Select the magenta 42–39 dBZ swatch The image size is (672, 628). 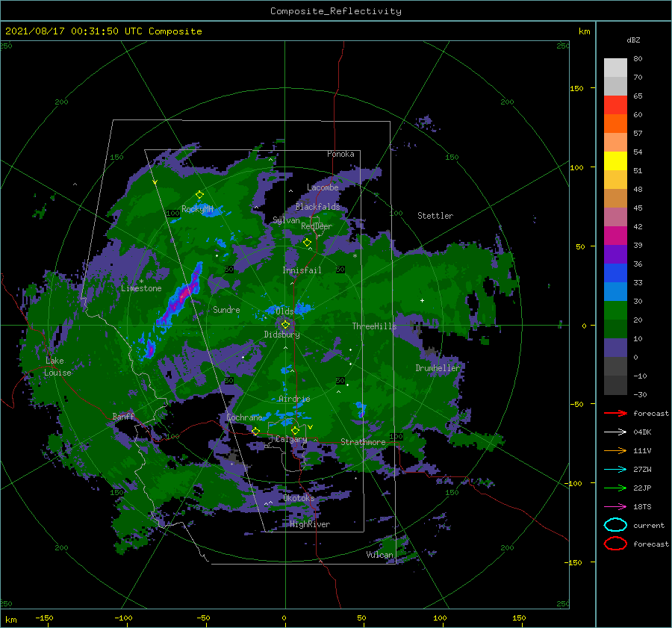[x=615, y=236]
